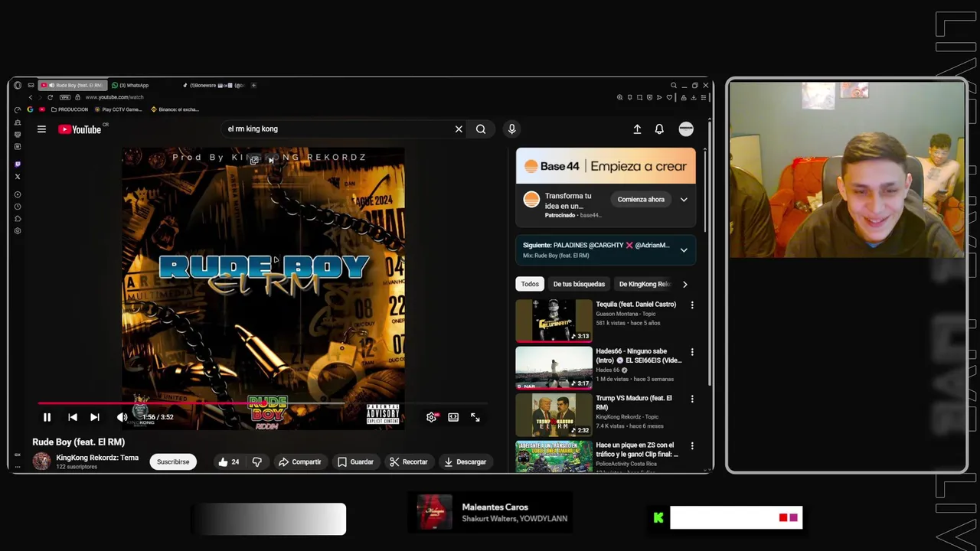The width and height of the screenshot is (980, 551).
Task: Click into the 'el rm king kong' search field
Action: (337, 129)
